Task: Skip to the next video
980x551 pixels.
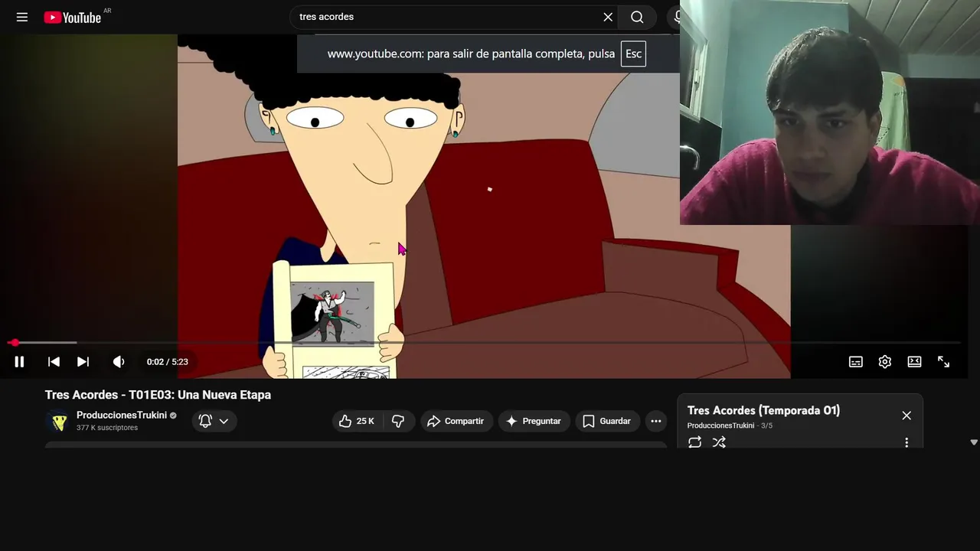Action: click(x=83, y=362)
